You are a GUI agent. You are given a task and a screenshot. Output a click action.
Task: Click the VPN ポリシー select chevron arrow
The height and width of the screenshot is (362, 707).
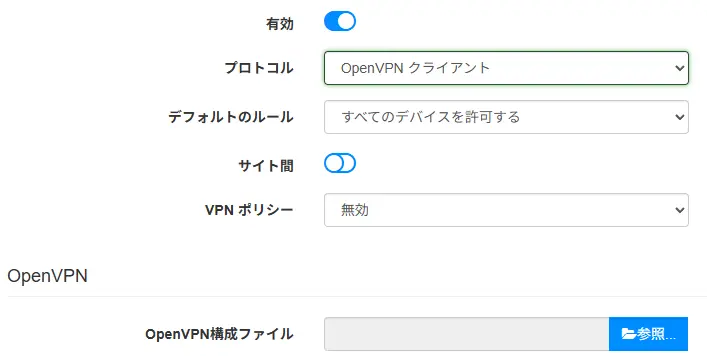pos(679,210)
